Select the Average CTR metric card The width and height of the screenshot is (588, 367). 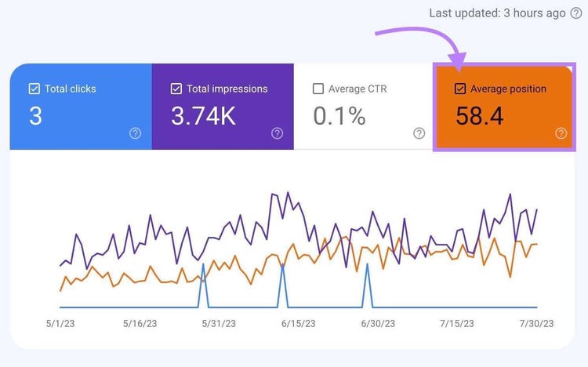[363, 107]
